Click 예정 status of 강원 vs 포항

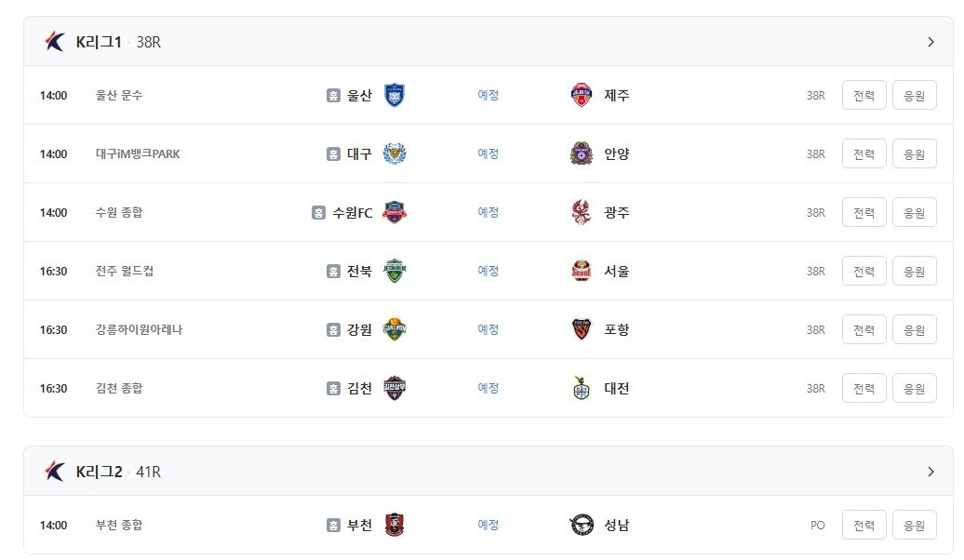[x=489, y=329]
